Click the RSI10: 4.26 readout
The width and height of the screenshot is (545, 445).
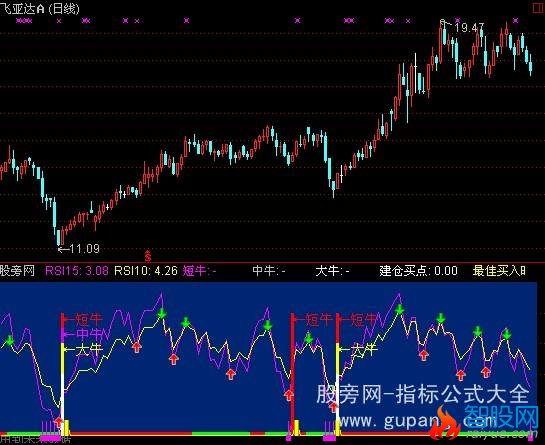click(x=146, y=270)
